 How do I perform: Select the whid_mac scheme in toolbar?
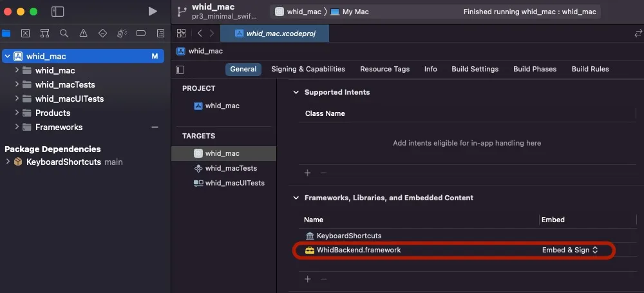[299, 12]
